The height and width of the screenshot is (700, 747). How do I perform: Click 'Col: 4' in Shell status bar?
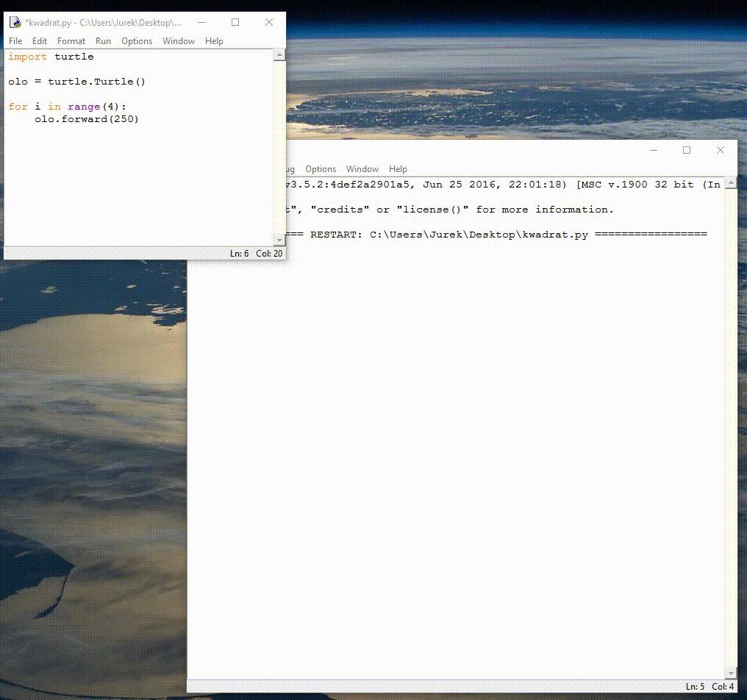click(x=723, y=687)
